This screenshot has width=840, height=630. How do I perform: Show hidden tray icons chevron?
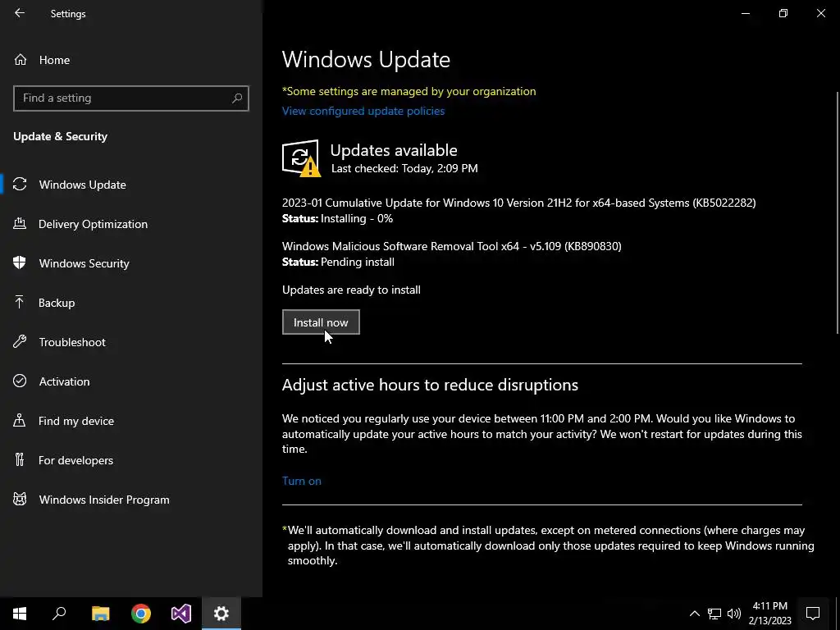pyautogui.click(x=694, y=614)
